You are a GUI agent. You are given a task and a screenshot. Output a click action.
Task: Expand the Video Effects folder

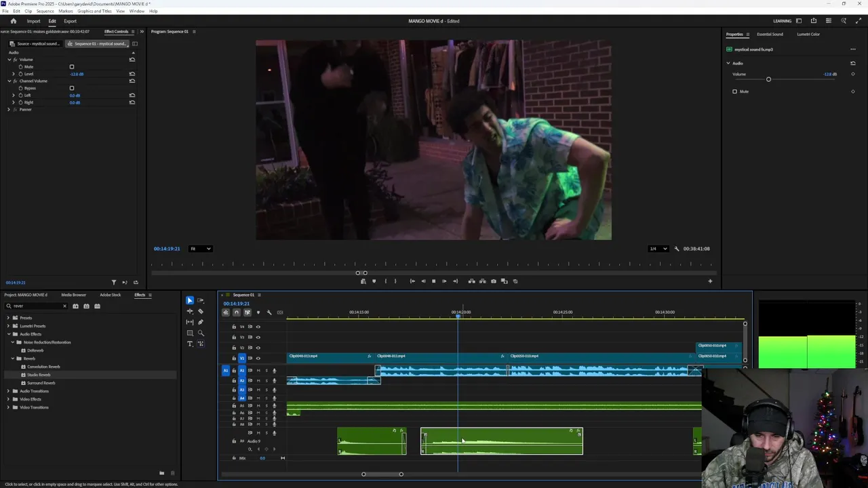click(9, 399)
